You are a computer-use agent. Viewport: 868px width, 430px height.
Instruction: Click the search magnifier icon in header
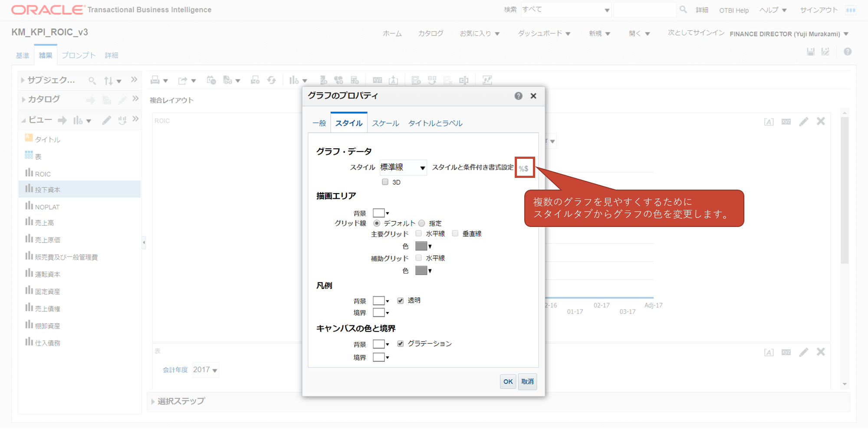[x=683, y=9]
